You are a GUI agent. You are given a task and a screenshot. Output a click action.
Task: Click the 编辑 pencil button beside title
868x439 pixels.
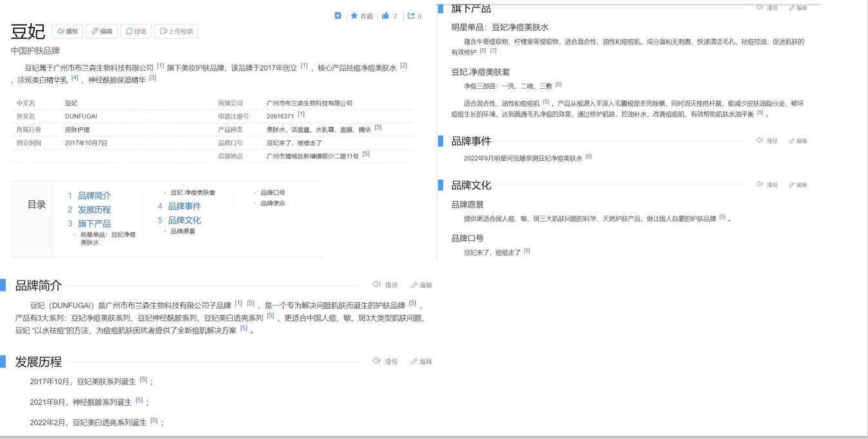coord(101,31)
